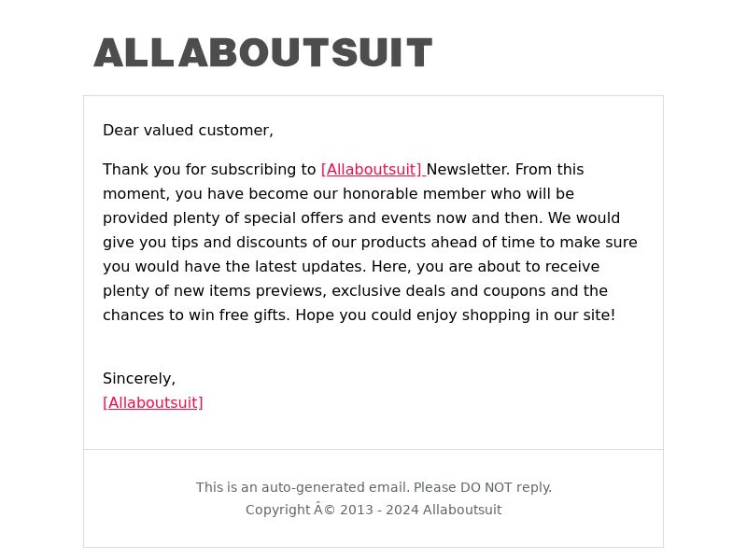Click the word "Newsletter" in the message

click(x=468, y=170)
